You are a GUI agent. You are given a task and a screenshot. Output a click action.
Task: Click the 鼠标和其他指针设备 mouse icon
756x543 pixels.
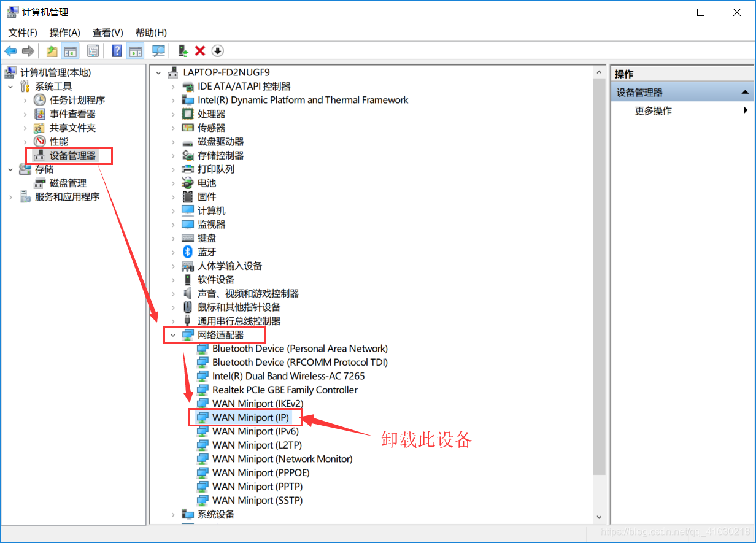[x=188, y=307]
